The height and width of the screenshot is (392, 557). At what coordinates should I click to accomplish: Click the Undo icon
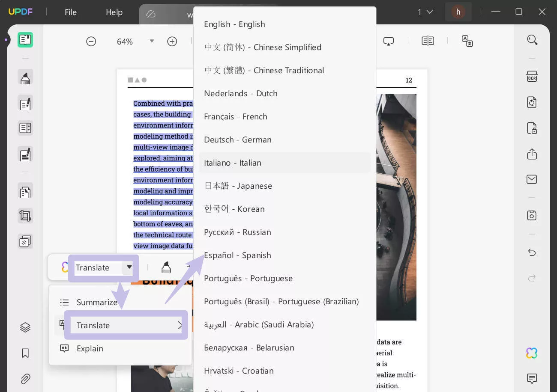(x=532, y=252)
